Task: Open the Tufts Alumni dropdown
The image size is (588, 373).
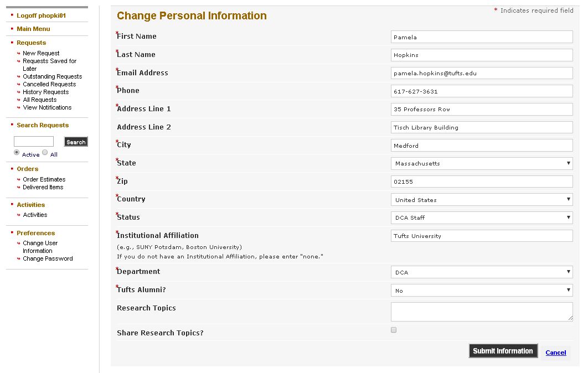Action: pyautogui.click(x=482, y=290)
